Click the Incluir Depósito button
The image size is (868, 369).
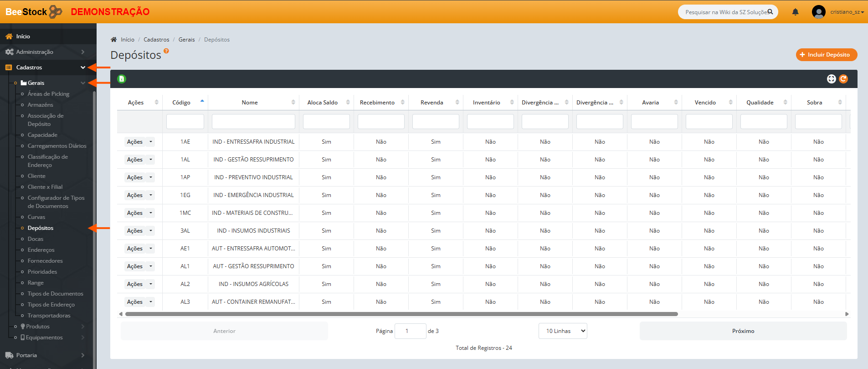[x=826, y=55]
